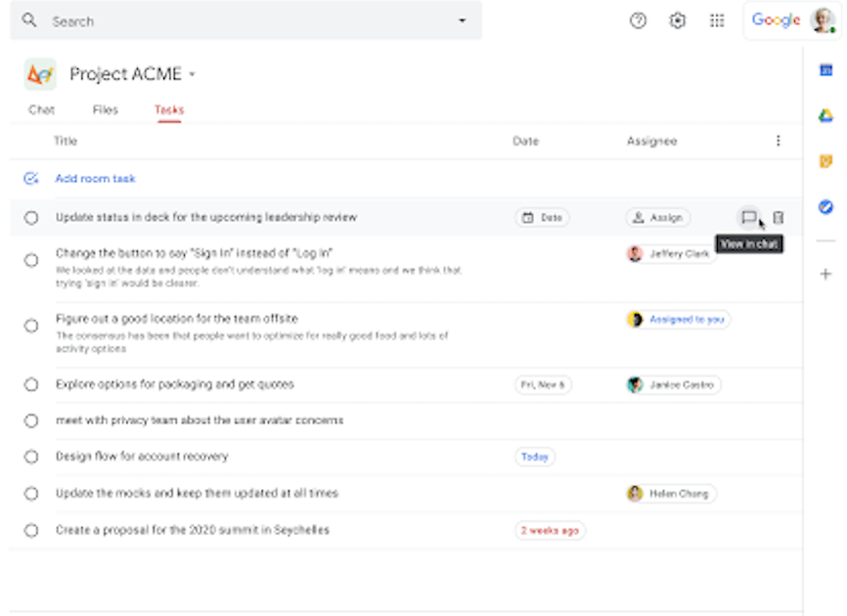
Task: Mark the packaging quotes task complete
Action: [30, 384]
